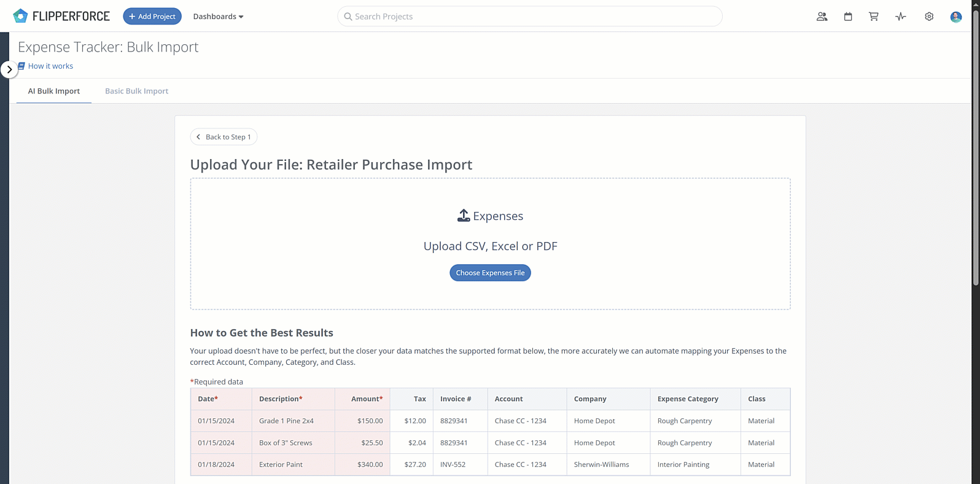Click the *Required data note
Screen dimensions: 980x484
pyautogui.click(x=217, y=381)
